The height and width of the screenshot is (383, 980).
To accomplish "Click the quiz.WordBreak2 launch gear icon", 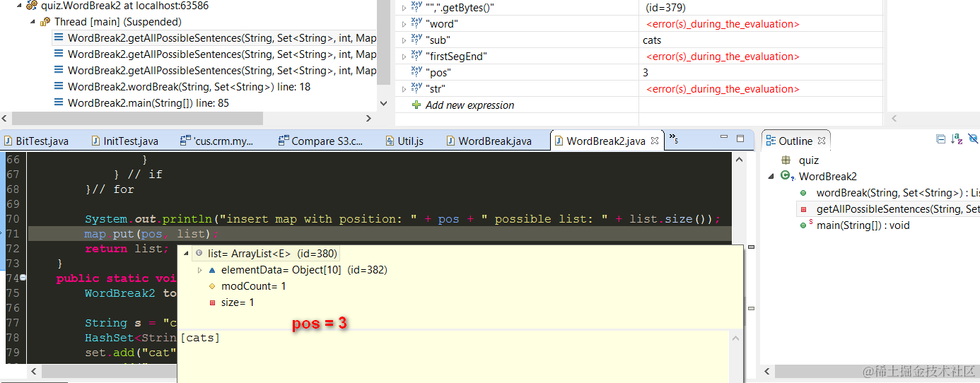I will coord(31,6).
